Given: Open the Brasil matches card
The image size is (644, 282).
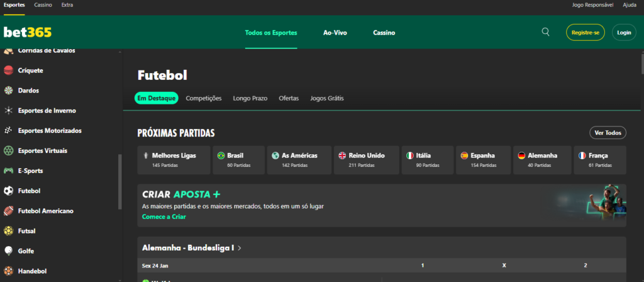Looking at the screenshot, I should [238, 160].
